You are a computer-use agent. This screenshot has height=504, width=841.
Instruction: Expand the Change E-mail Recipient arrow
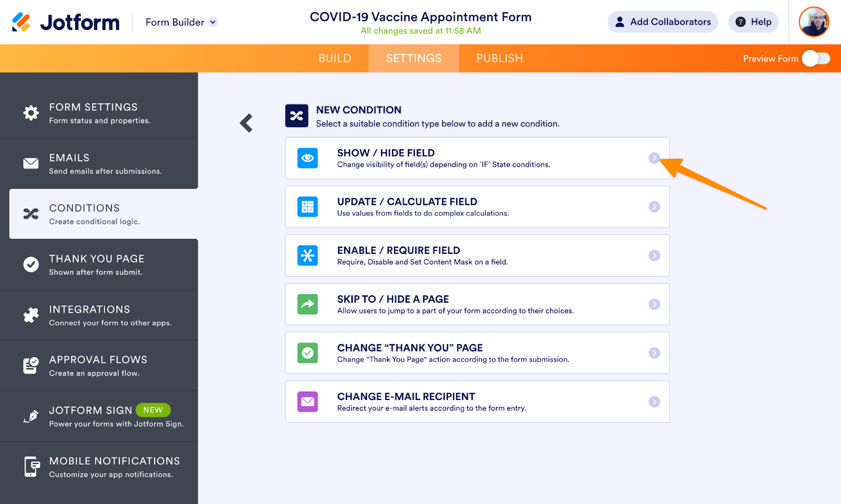click(x=654, y=402)
